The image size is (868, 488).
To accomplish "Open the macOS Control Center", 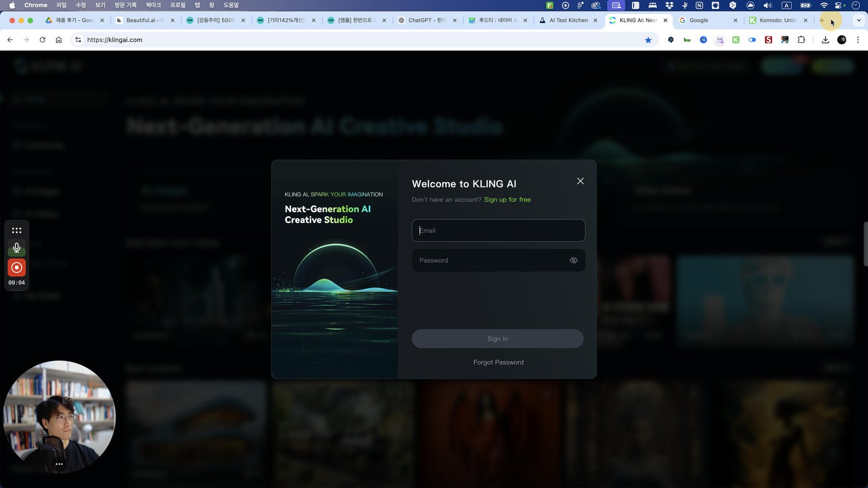I will click(839, 5).
